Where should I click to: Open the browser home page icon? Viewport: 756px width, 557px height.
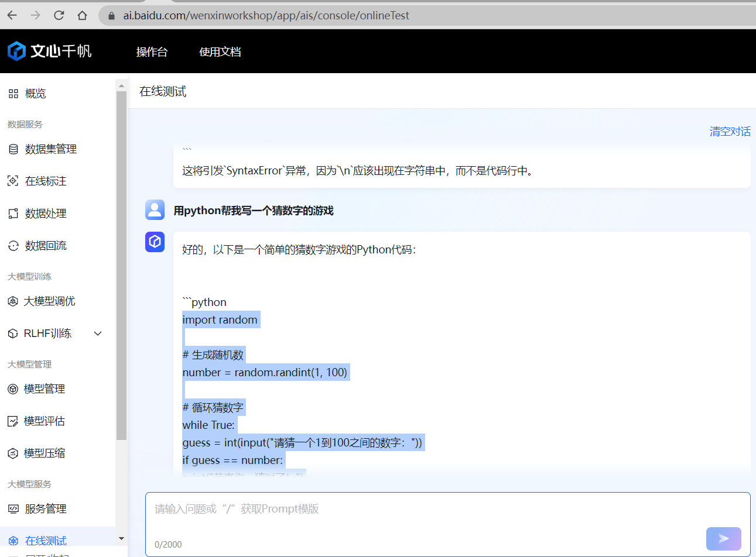point(82,15)
